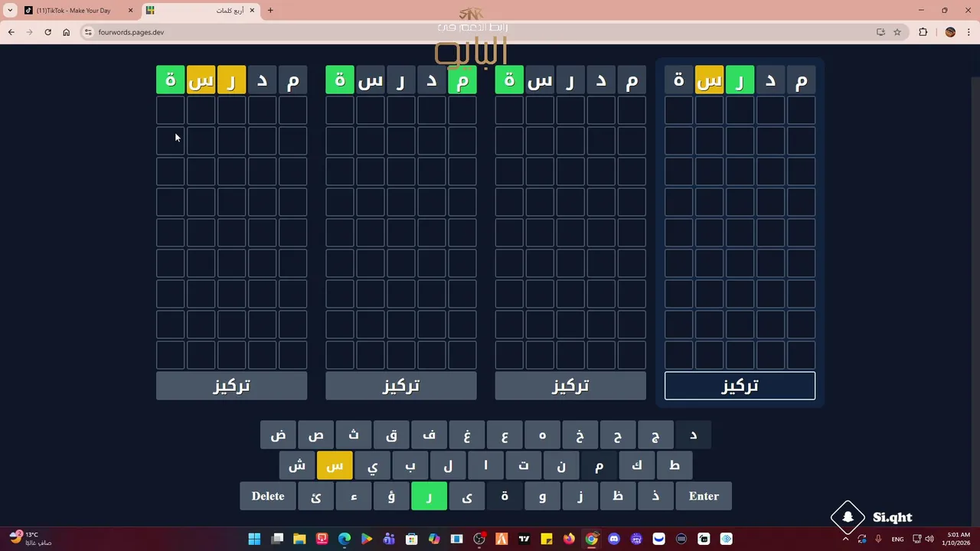Viewport: 980px width, 551px height.
Task: Open the Windows Start menu
Action: tap(254, 539)
